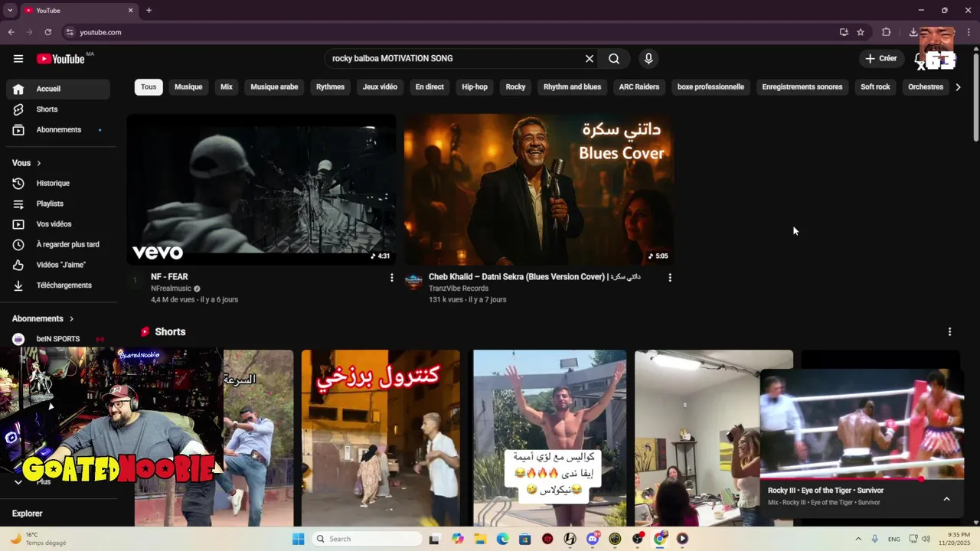This screenshot has height=551, width=980.
Task: Bookmark this page with the star
Action: 861,32
